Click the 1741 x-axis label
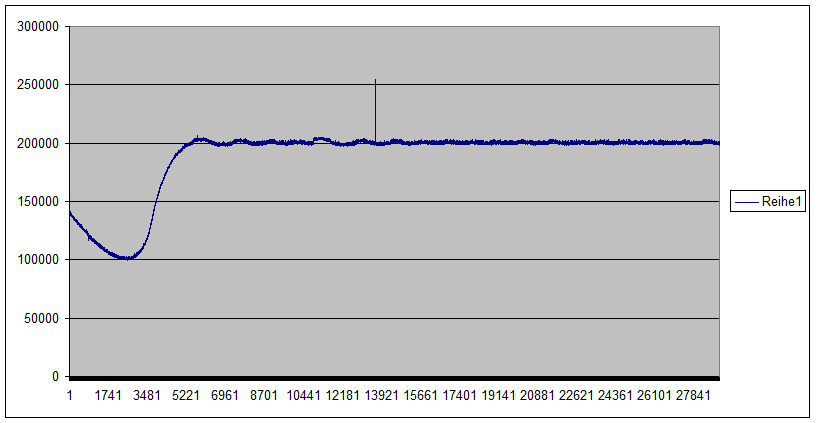Screen dimensions: 816x423 coord(108,396)
